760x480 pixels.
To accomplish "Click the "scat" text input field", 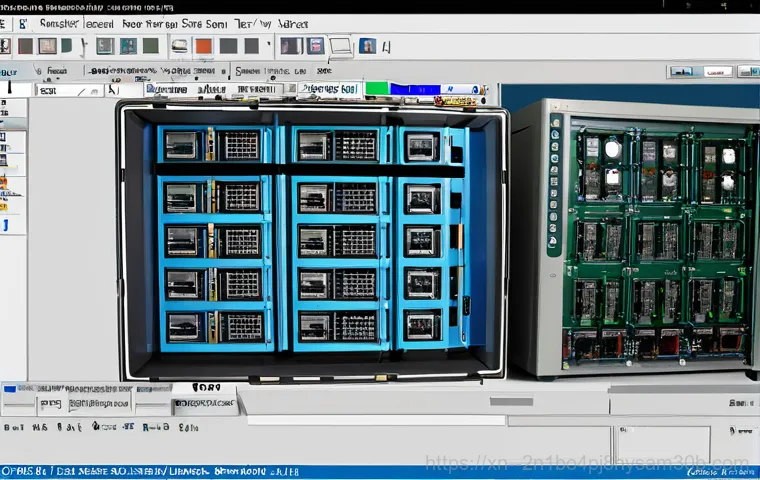I will point(68,91).
